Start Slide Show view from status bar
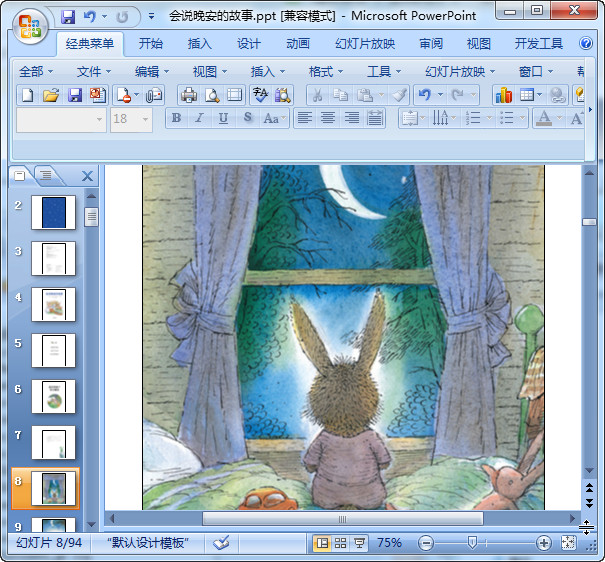 point(359,543)
